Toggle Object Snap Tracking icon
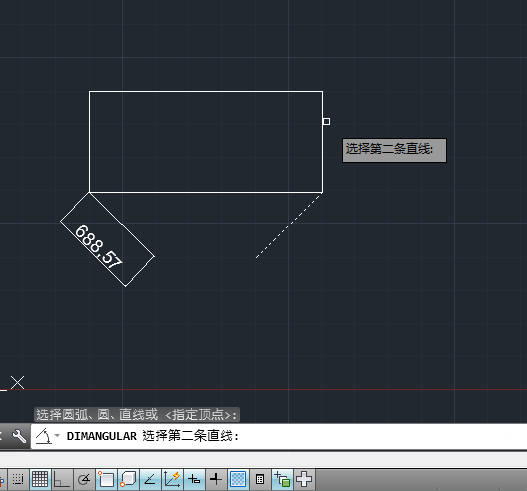The height and width of the screenshot is (491, 527). click(150, 479)
